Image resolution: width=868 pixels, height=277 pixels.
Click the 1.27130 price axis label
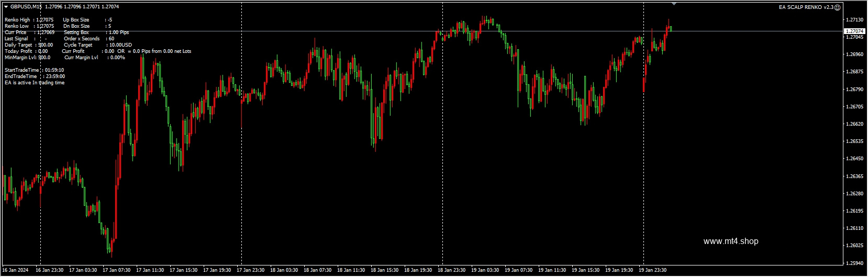click(854, 20)
